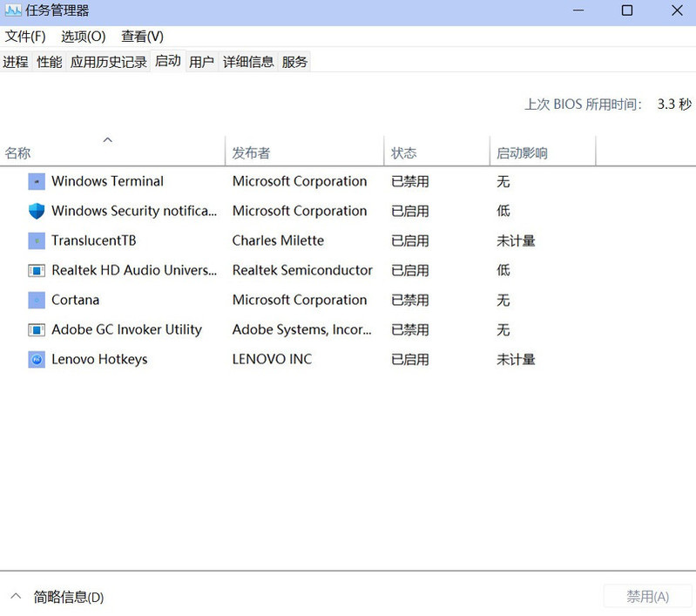
Task: Switch to the 应用历史记录 tab
Action: coord(108,62)
